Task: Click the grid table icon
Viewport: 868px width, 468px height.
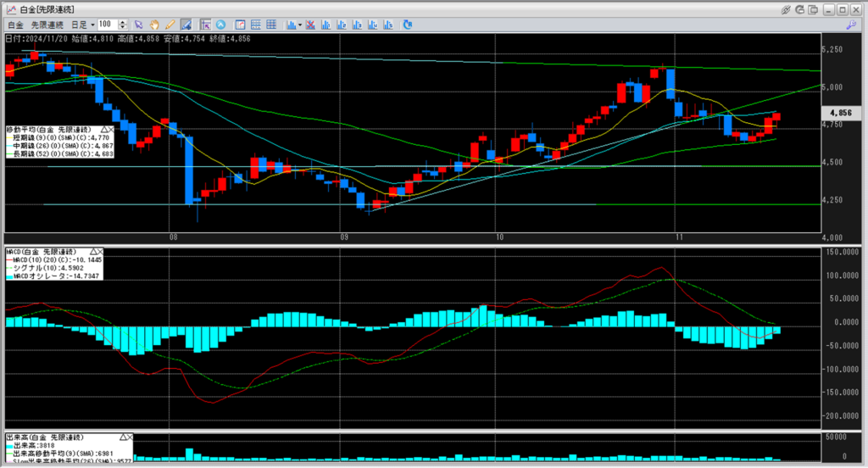Action: tap(271, 25)
